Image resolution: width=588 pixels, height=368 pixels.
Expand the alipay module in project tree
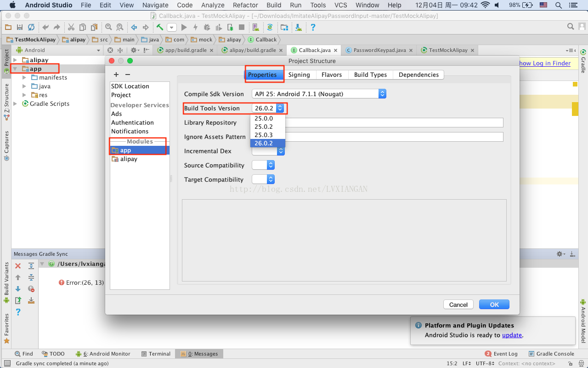pyautogui.click(x=15, y=60)
